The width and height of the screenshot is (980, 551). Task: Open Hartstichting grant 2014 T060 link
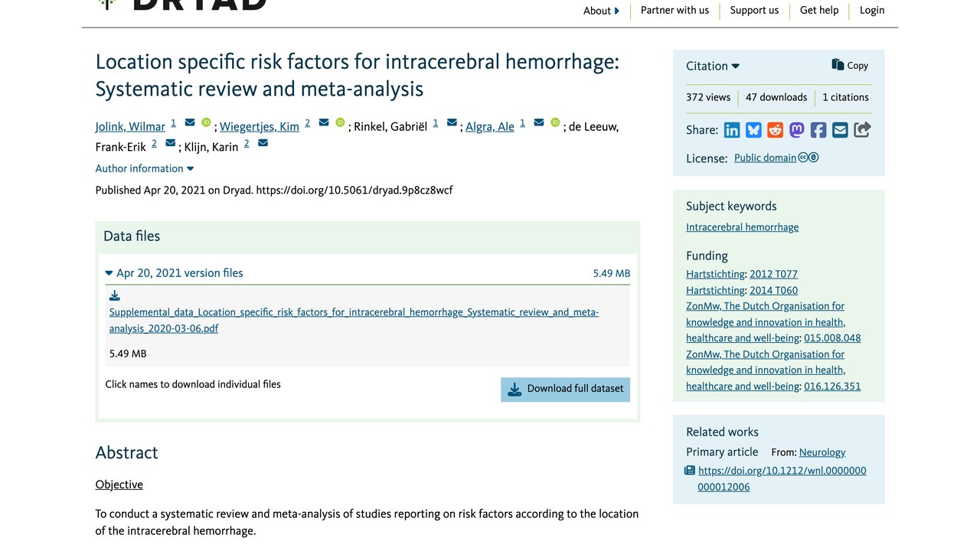[773, 291]
